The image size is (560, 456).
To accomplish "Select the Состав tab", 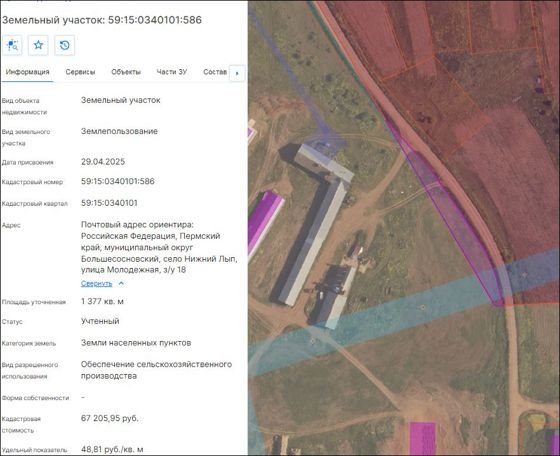I will (215, 72).
